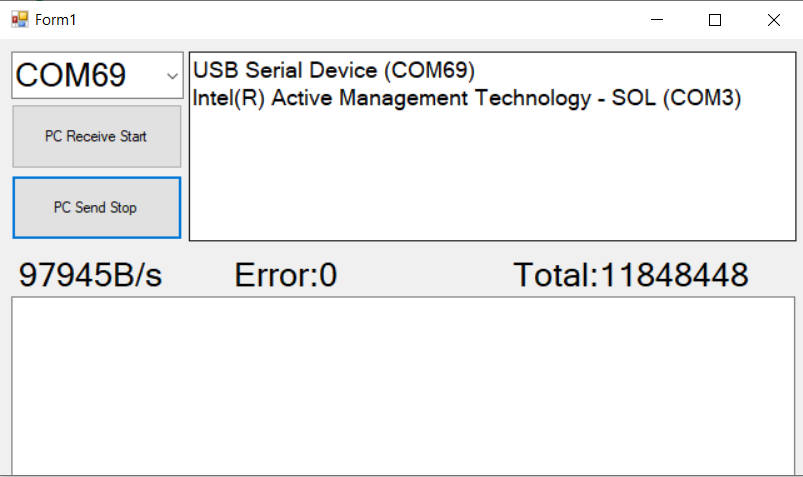Image resolution: width=803 pixels, height=477 pixels.
Task: Minimize the Form1 window
Action: pos(657,19)
